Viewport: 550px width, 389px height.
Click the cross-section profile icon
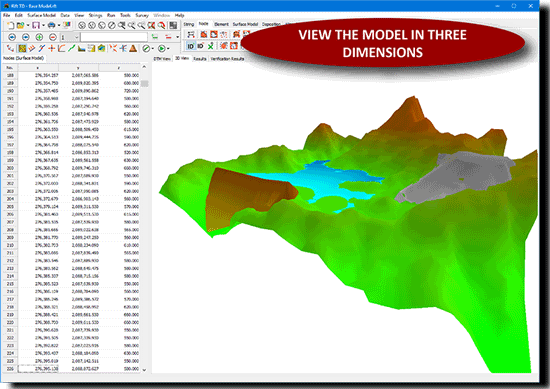[x=82, y=48]
